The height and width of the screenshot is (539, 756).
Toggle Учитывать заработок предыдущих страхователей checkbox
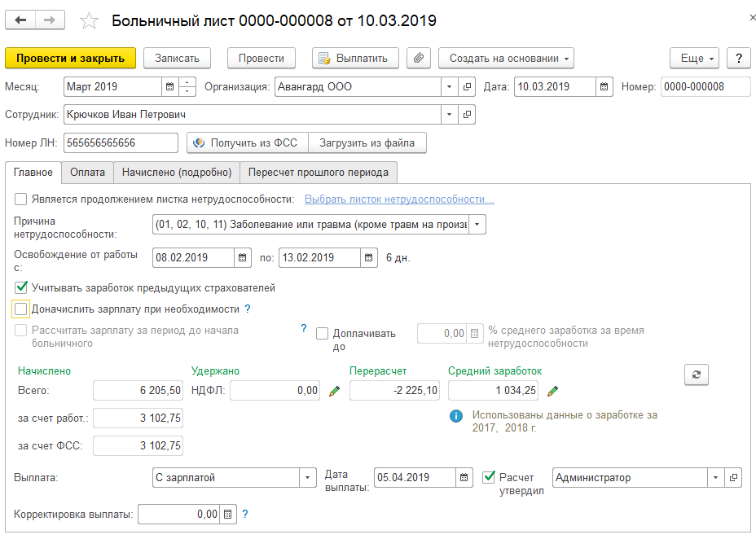(x=21, y=287)
